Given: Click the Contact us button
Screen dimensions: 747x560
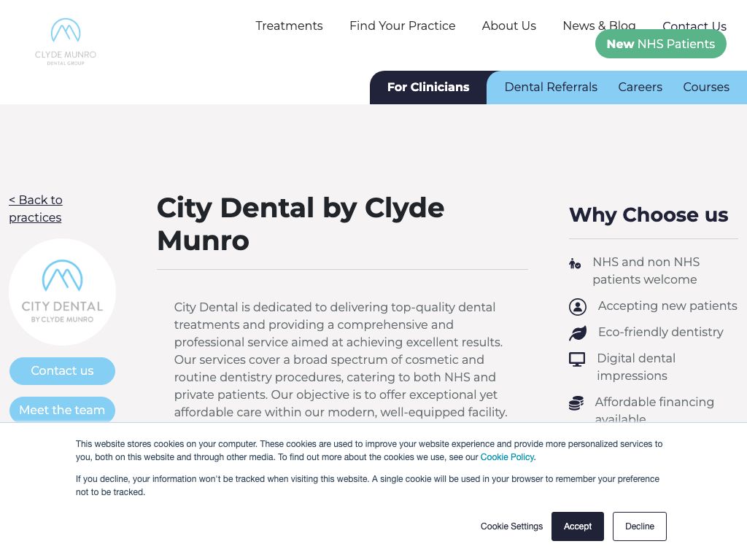Looking at the screenshot, I should [63, 371].
